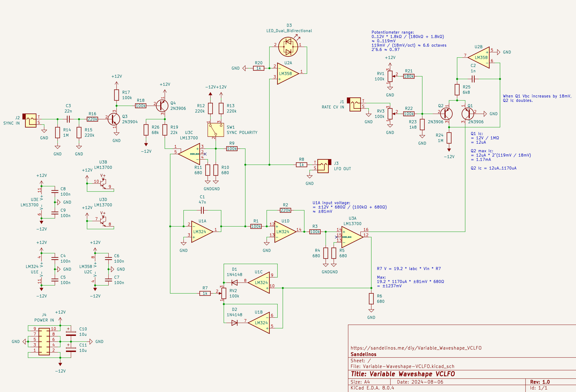Viewport: 576px width, 392px height.
Task: Click the R17 100k resistor
Action: (x=117, y=95)
